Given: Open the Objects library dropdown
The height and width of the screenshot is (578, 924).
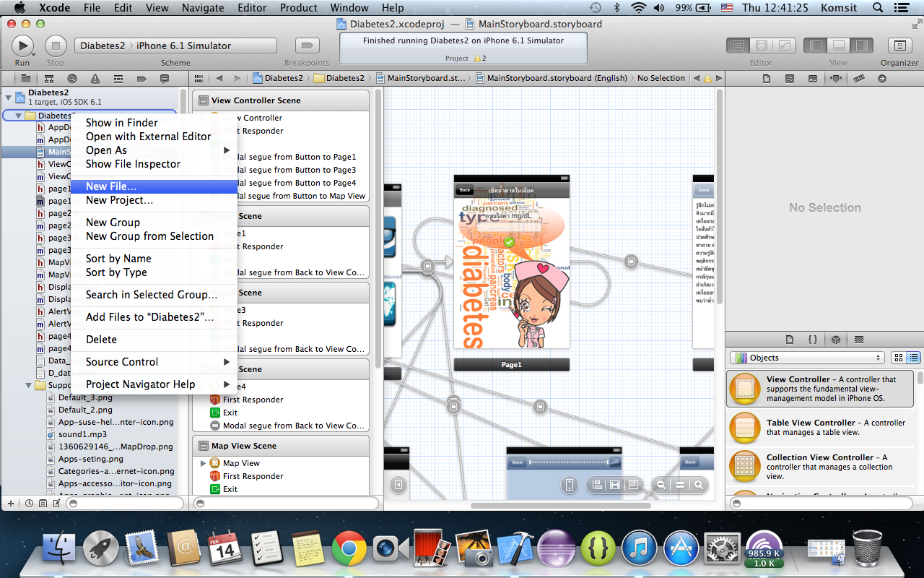Looking at the screenshot, I should [807, 358].
